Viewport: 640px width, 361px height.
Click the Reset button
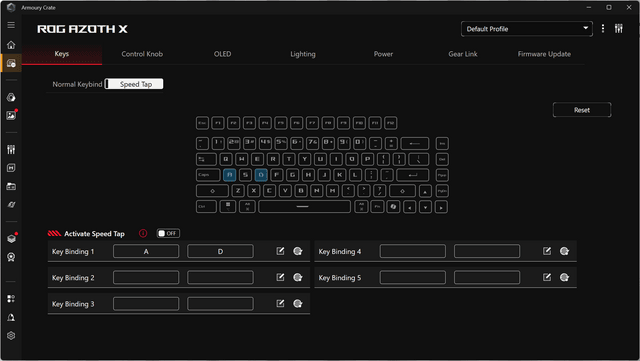pos(582,110)
